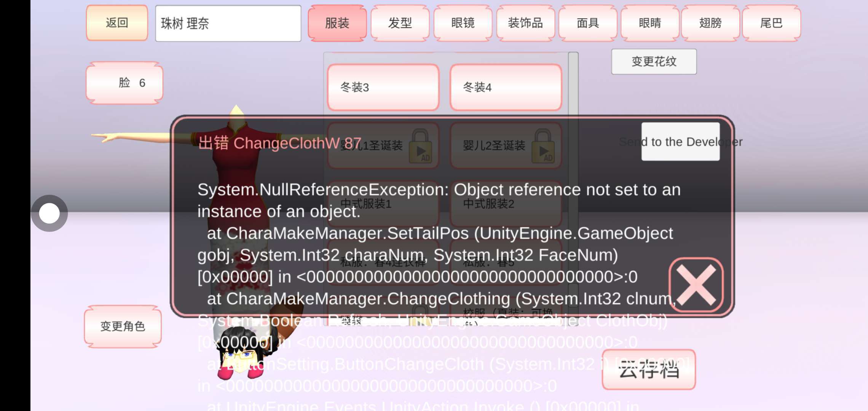868x411 pixels.
Task: Go back using the 返回 button
Action: click(x=117, y=23)
